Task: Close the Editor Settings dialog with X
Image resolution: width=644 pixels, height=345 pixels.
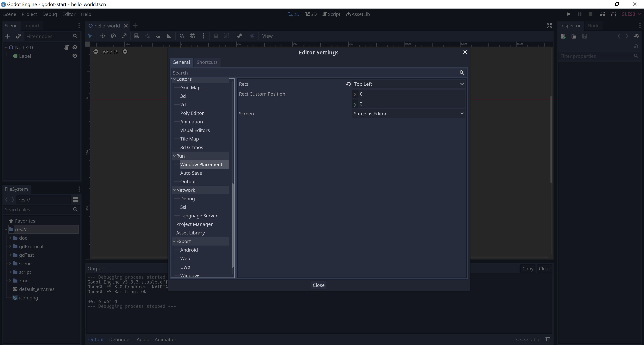Action: (465, 52)
